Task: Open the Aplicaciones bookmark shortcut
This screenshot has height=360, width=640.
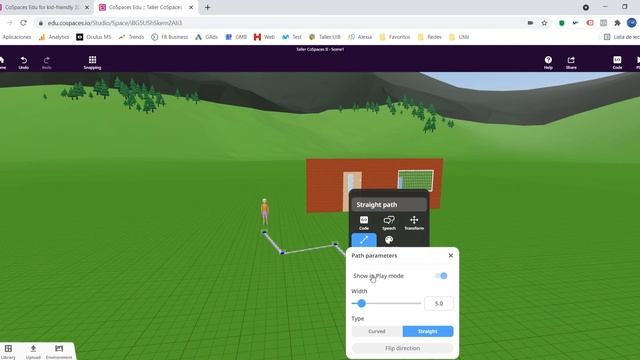Action: click(x=16, y=37)
